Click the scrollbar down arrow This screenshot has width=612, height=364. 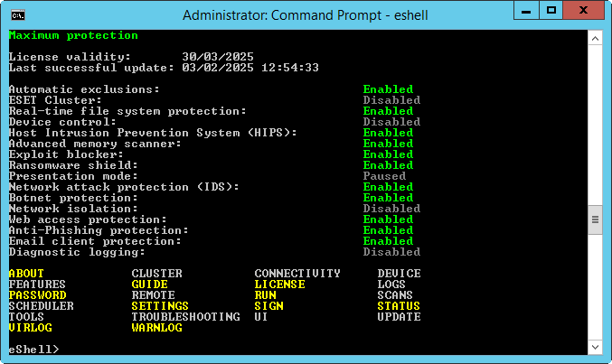click(x=596, y=347)
